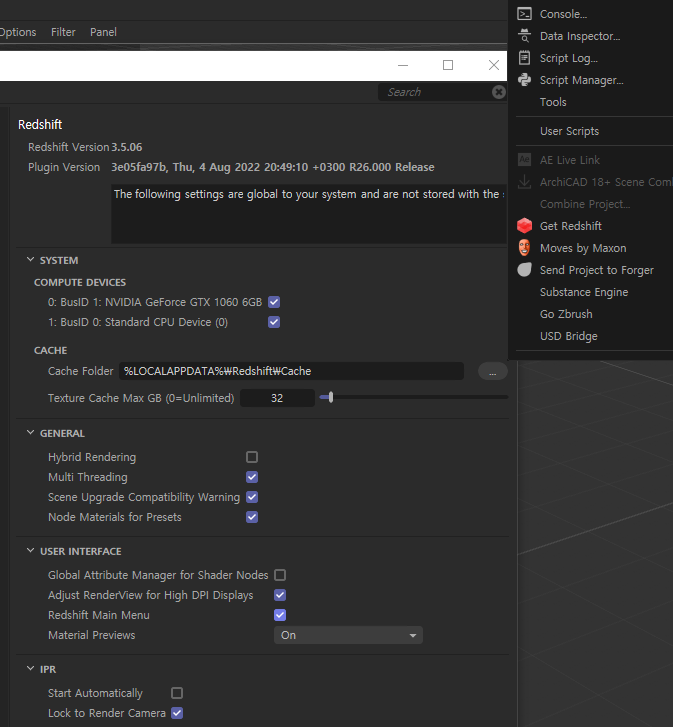Select Script Manager... menu entry
The width and height of the screenshot is (673, 727).
pyautogui.click(x=581, y=80)
